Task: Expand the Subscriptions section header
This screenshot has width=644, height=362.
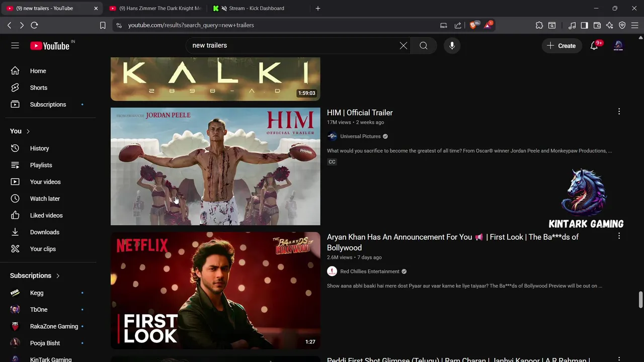Action: tap(35, 276)
